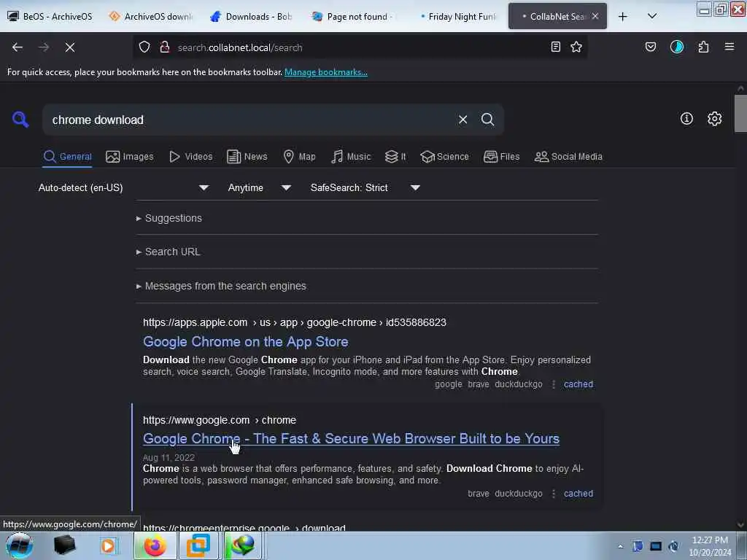Open the black box taskbar app
This screenshot has height=560, width=747.
[65, 545]
